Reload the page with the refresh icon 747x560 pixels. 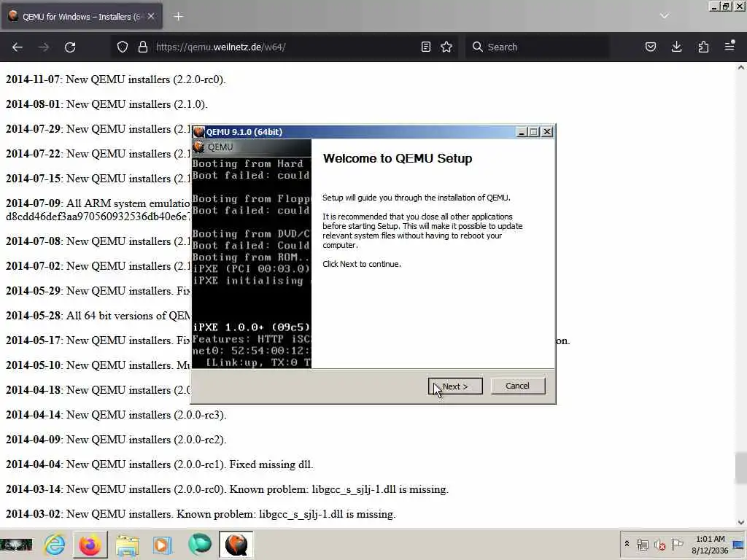pos(70,47)
